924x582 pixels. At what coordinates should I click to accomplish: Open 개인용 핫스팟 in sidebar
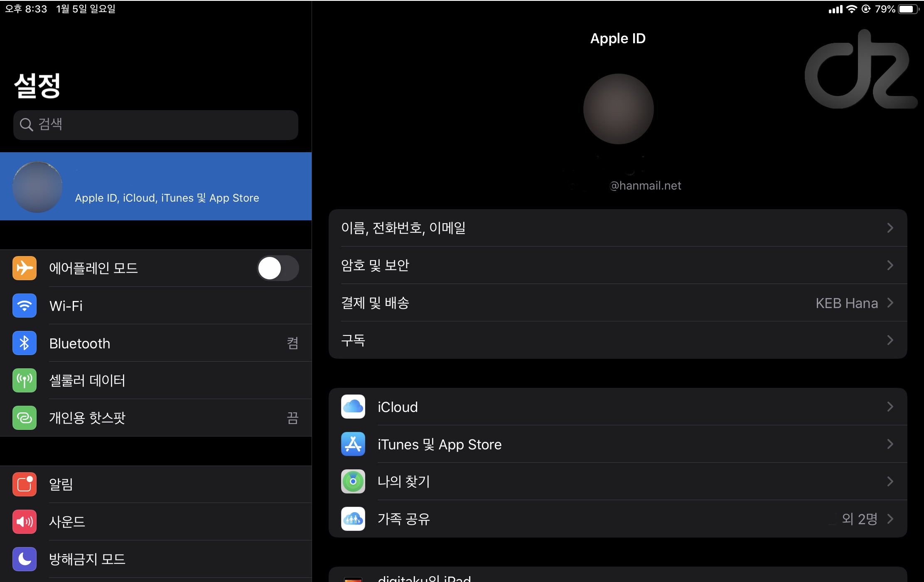pos(156,418)
